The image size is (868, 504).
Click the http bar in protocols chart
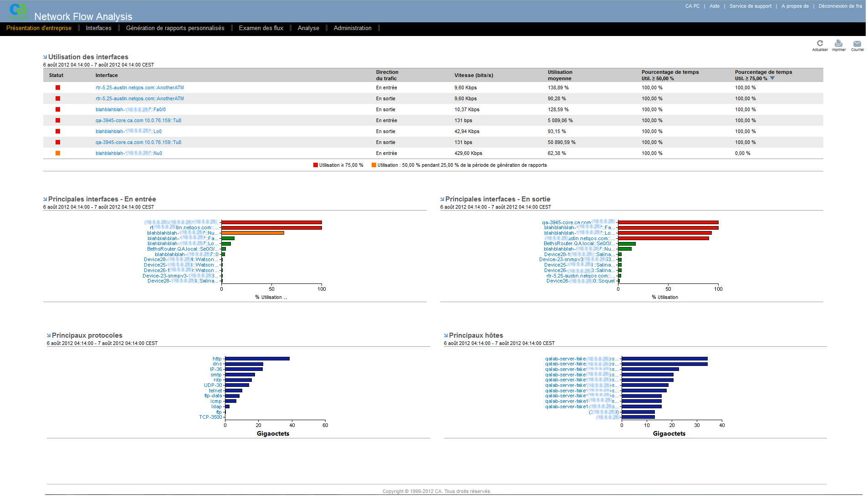click(257, 359)
